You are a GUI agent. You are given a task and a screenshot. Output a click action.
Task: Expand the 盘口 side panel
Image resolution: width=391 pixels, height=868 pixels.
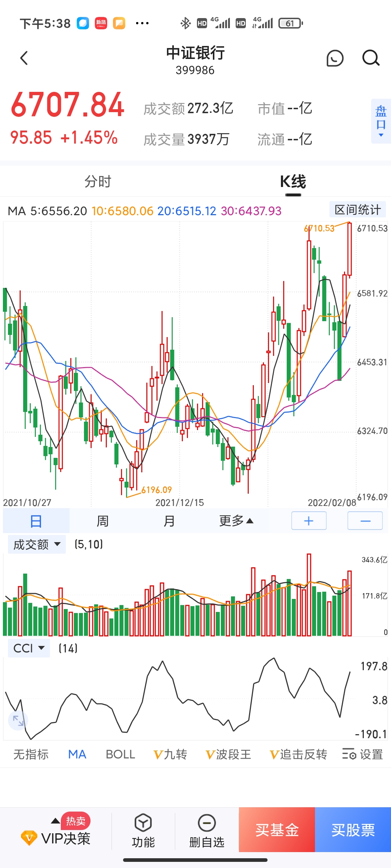click(x=381, y=121)
